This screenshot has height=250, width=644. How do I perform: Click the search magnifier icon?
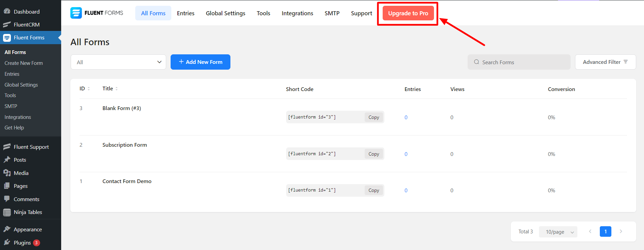pyautogui.click(x=476, y=62)
